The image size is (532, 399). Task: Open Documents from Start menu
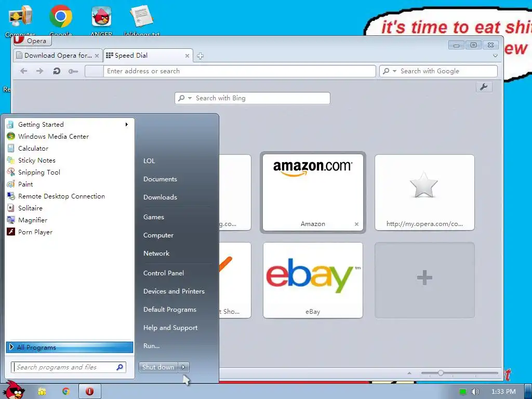click(x=160, y=179)
